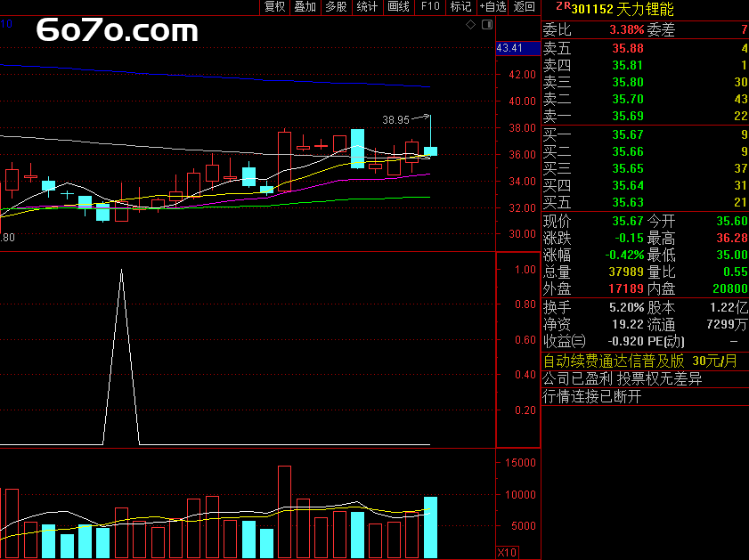Click the latest cyan candlestick
Screen dimensions: 749x560
click(x=430, y=150)
